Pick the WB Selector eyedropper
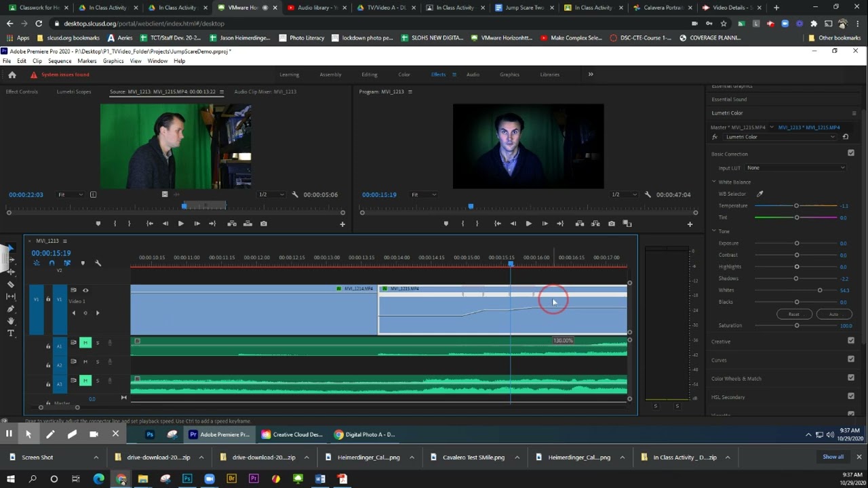The height and width of the screenshot is (488, 868). tap(759, 194)
